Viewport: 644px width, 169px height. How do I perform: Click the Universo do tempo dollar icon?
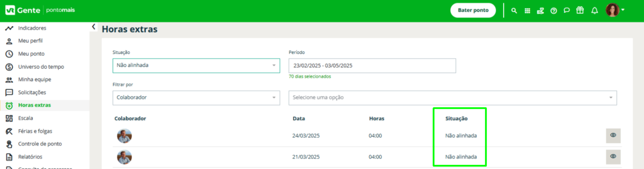click(x=9, y=67)
